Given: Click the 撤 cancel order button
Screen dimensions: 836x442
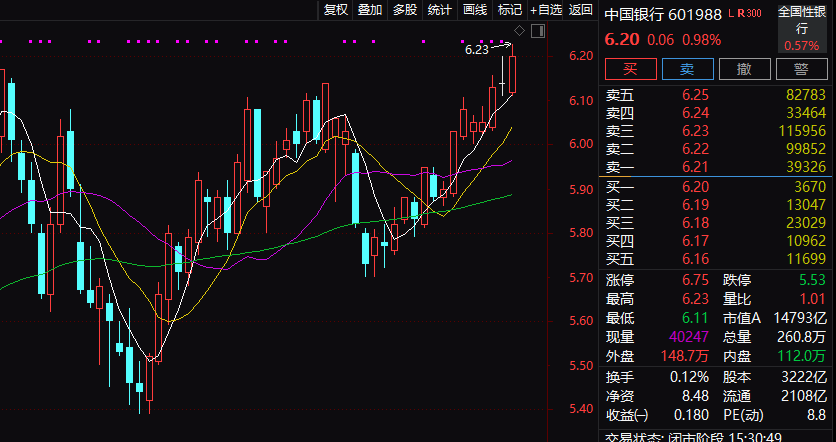Looking at the screenshot, I should (x=745, y=69).
